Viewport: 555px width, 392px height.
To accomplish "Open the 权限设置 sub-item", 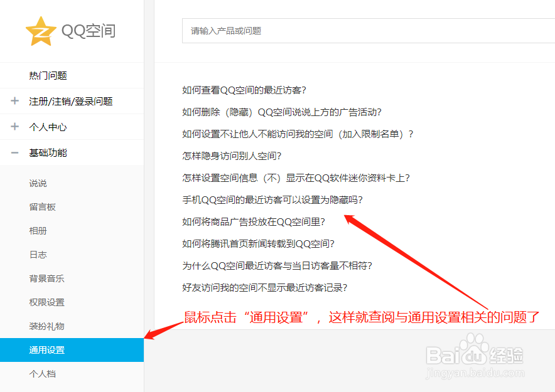I will pyautogui.click(x=46, y=302).
